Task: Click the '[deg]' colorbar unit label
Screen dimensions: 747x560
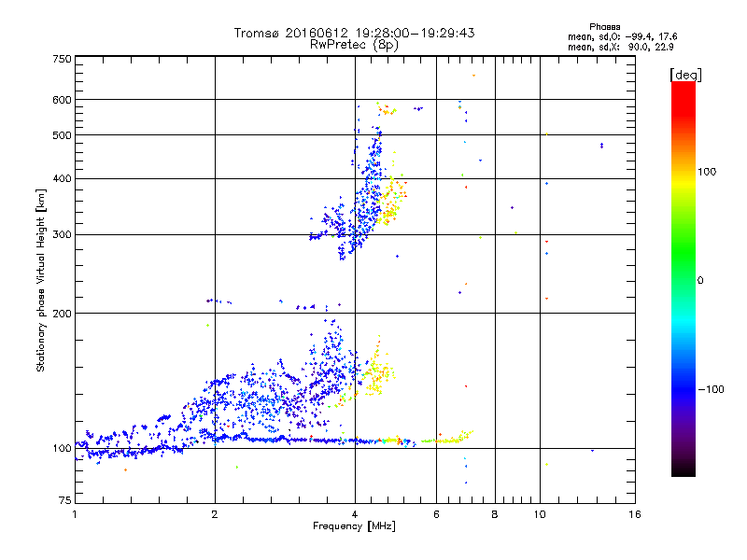Action: pos(685,75)
